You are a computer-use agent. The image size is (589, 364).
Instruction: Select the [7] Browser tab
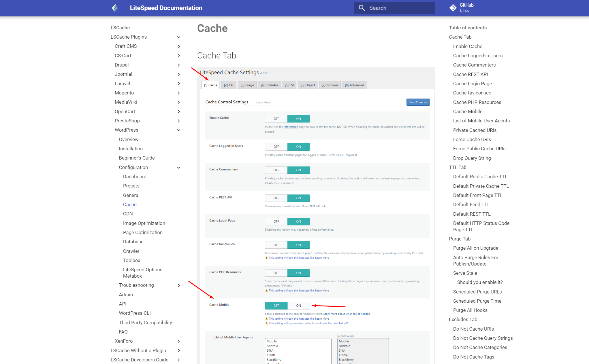pos(330,85)
